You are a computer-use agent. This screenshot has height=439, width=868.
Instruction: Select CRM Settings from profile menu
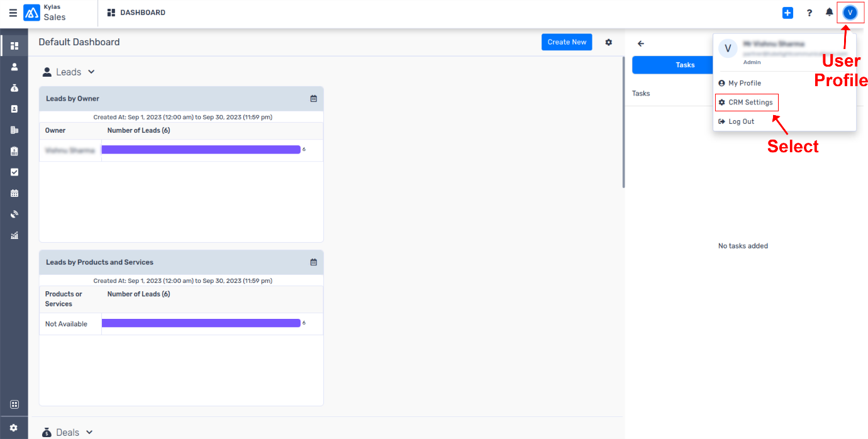(x=750, y=103)
